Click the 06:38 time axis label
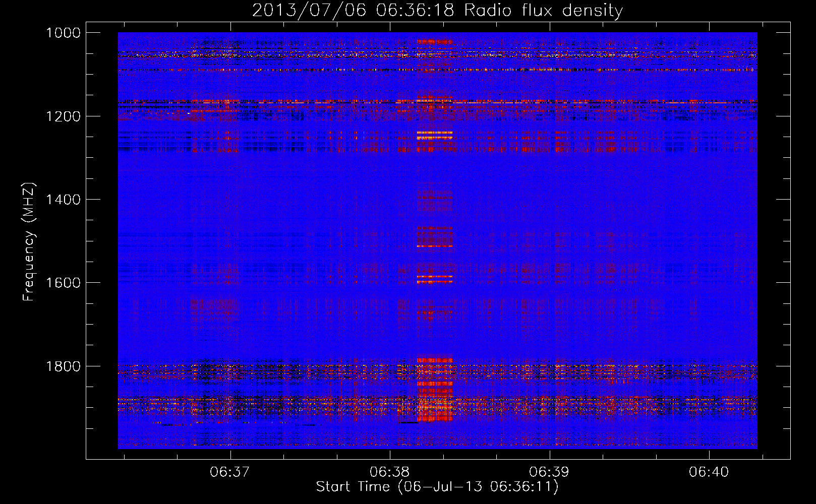 click(390, 472)
